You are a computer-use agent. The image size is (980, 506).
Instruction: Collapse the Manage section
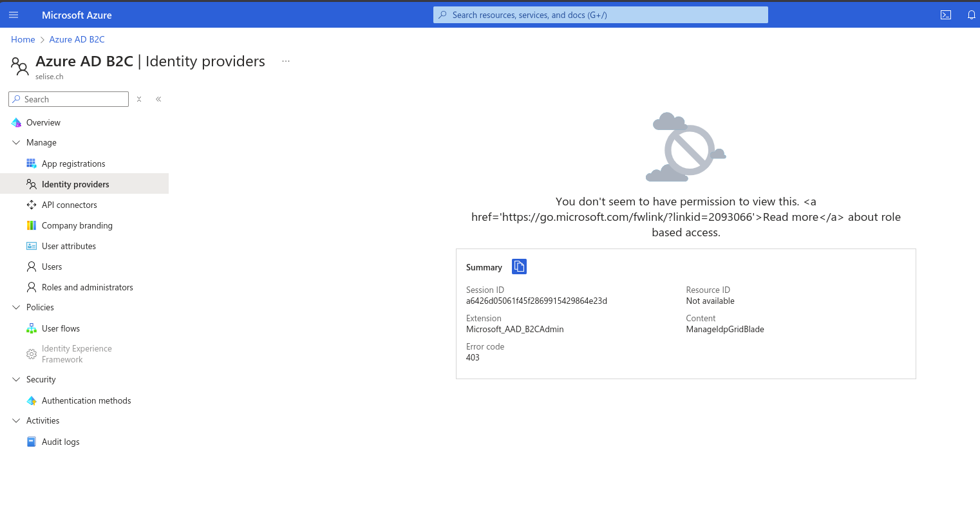16,142
